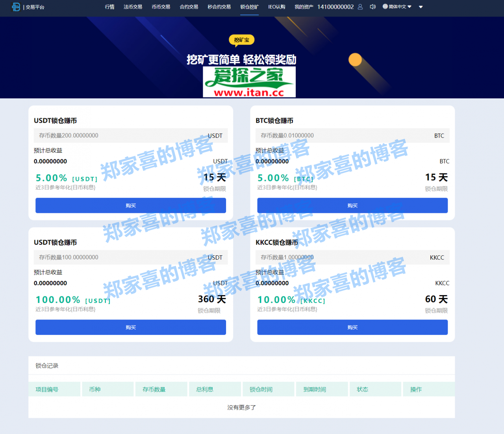Open 合约交易 navigation item

click(x=189, y=7)
